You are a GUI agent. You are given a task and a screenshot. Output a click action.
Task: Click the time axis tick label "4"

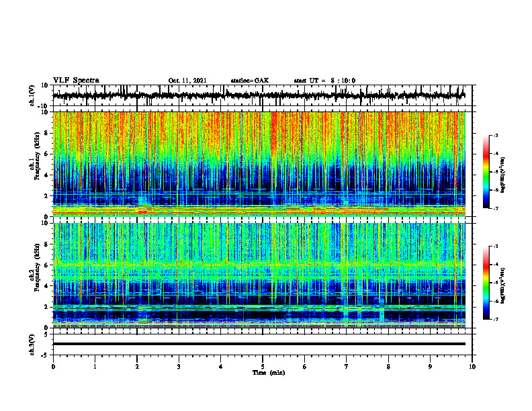coord(221,367)
